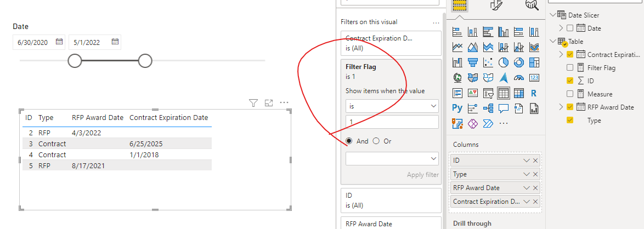Switch to the Format paintbrush tab
This screenshot has height=229, width=644.
(x=495, y=5)
